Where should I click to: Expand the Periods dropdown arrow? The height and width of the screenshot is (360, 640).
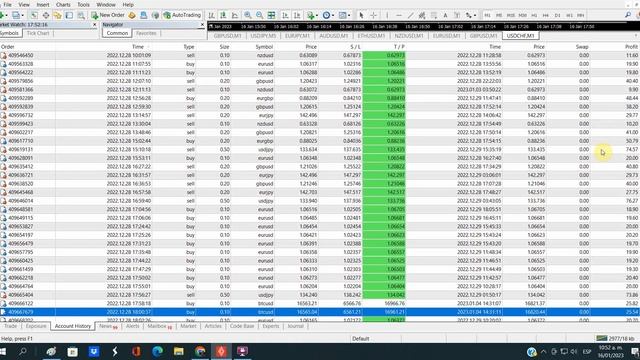point(333,16)
